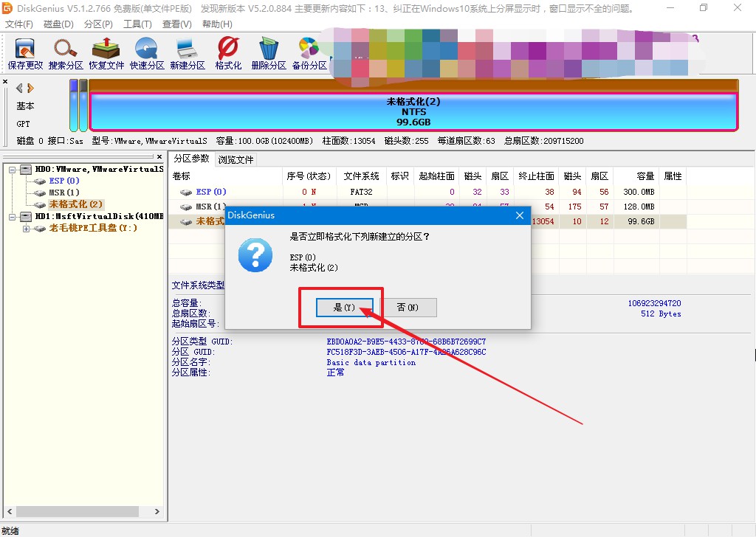Screen dimensions: 756x537
Task: Click the 标识 column header
Action: [x=399, y=176]
